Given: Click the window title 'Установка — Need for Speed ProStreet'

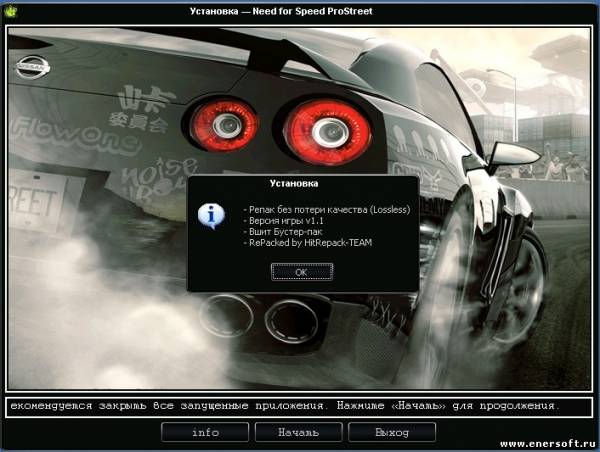Looking at the screenshot, I should pyautogui.click(x=281, y=11).
